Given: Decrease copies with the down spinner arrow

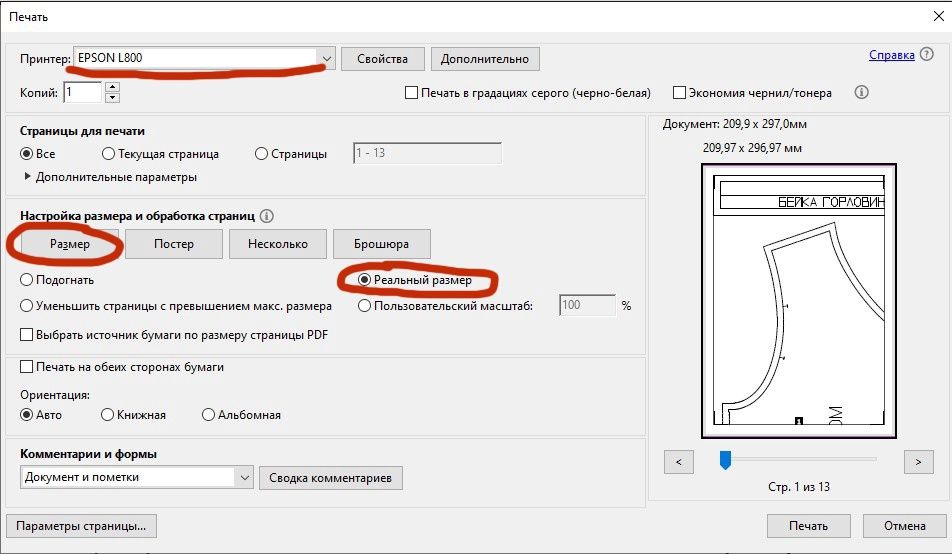Looking at the screenshot, I should 112,98.
